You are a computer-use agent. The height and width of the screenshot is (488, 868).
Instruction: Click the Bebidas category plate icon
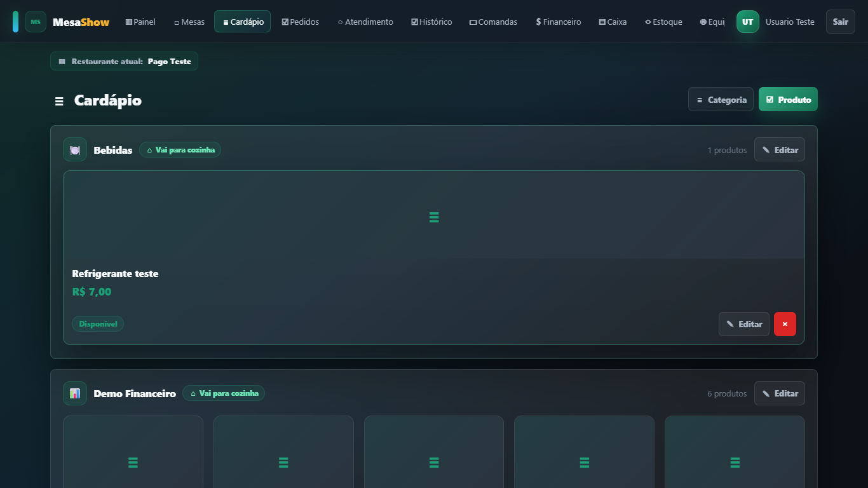tap(75, 150)
